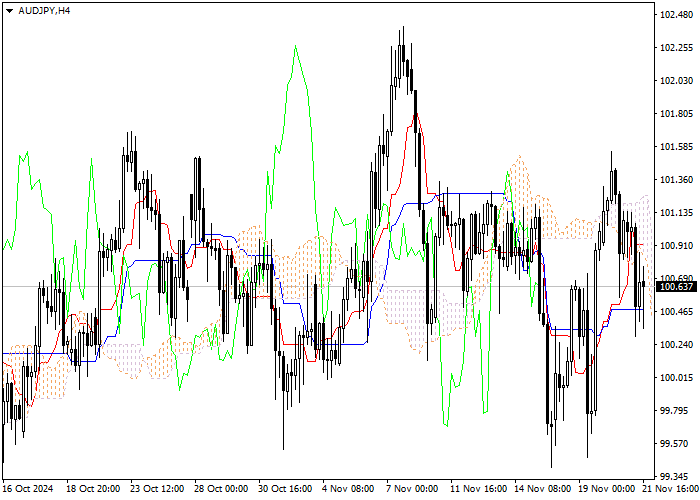Select the 30 Oct 16:00 time label
Image resolution: width=700 pixels, height=500 pixels.
[x=285, y=489]
